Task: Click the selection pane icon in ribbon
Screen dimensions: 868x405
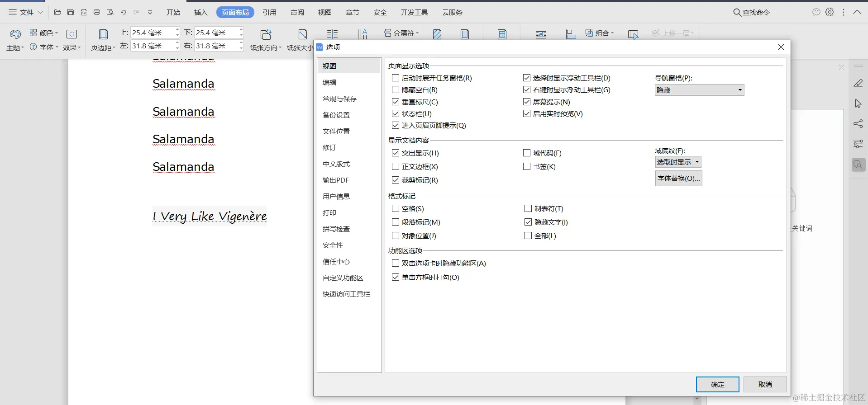Action: point(633,34)
